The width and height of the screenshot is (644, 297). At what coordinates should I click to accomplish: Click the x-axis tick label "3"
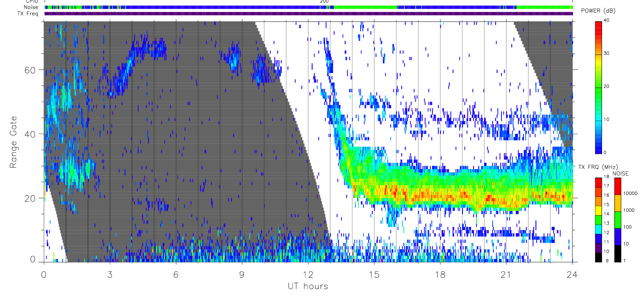pos(110,275)
